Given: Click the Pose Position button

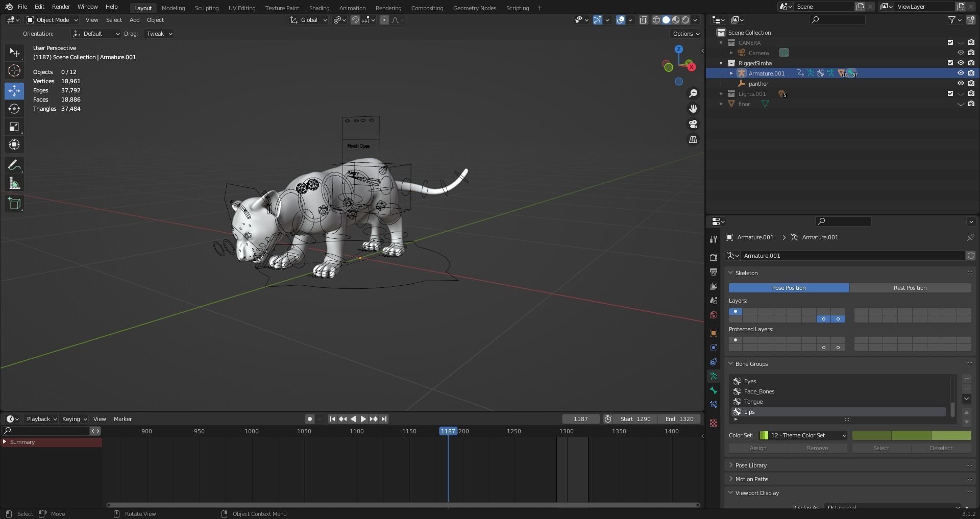Looking at the screenshot, I should pyautogui.click(x=789, y=288).
